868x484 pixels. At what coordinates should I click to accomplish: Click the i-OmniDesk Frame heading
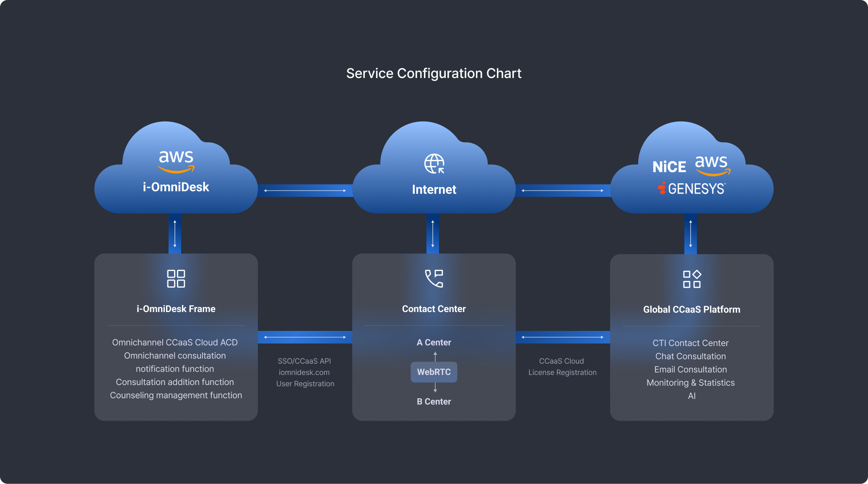click(176, 309)
